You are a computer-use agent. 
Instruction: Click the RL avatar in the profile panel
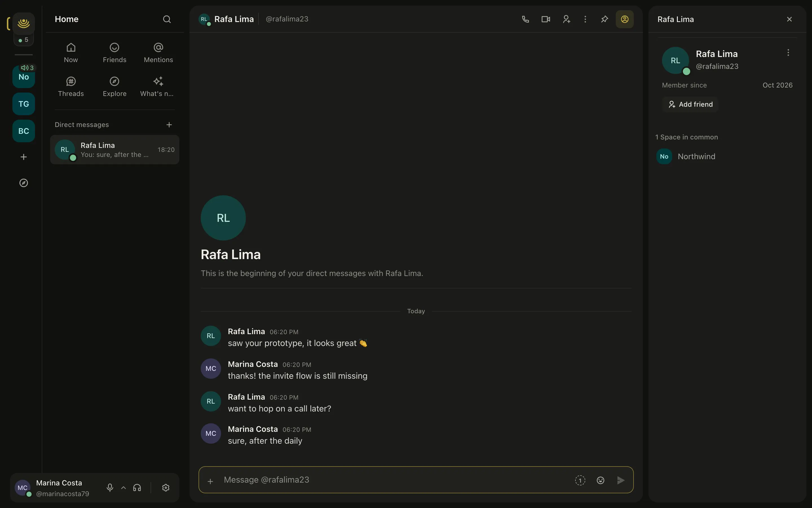click(x=675, y=60)
